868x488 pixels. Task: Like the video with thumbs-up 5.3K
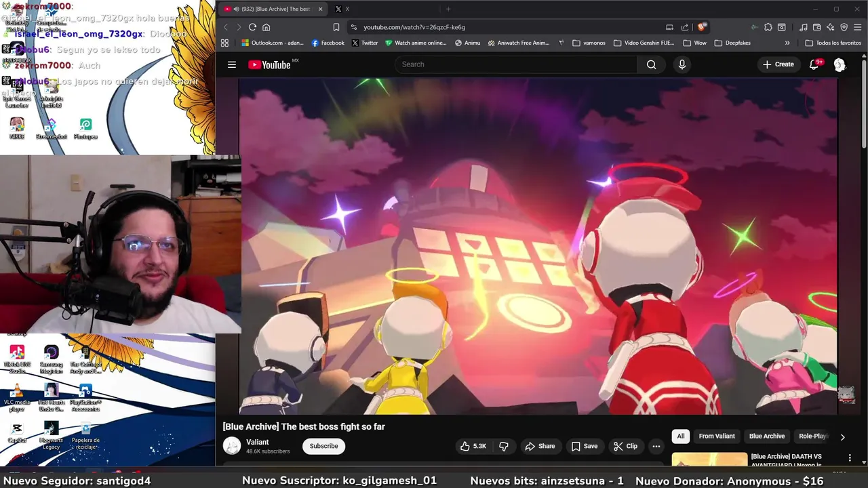[x=473, y=446]
